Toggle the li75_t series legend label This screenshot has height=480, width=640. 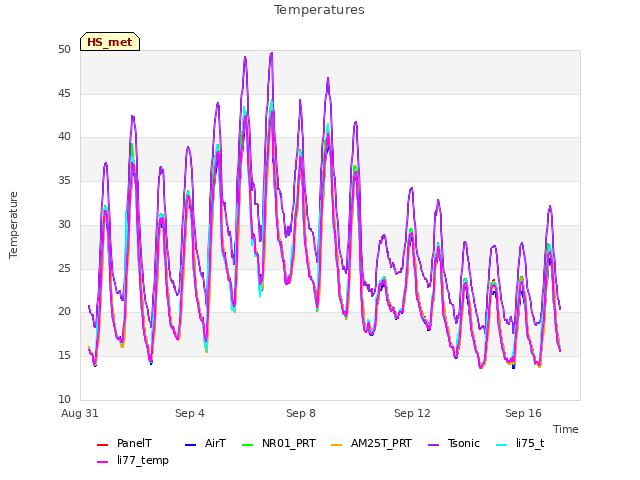coord(530,443)
